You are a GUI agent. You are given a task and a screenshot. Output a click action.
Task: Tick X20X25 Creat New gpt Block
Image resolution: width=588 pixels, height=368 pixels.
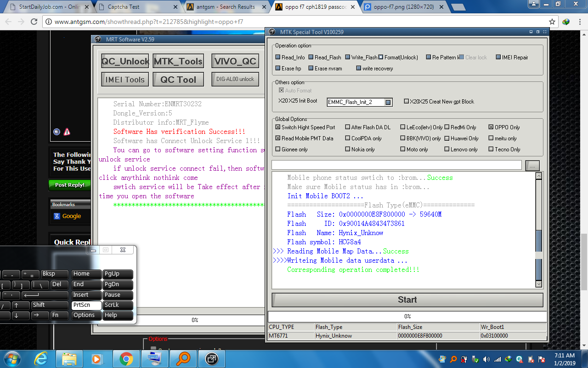coord(407,102)
